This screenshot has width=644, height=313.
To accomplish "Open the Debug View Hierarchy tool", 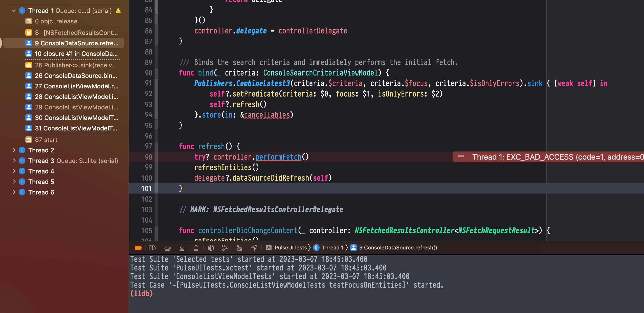I will pos(211,247).
